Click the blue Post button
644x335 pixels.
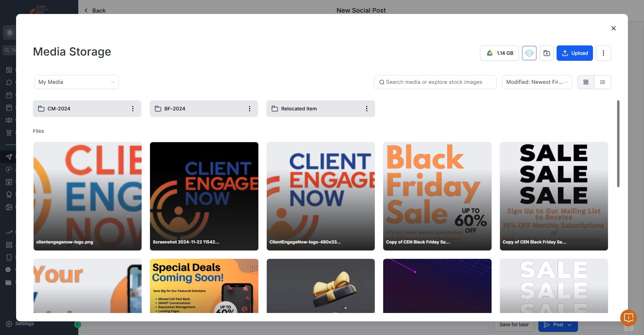pos(558,325)
